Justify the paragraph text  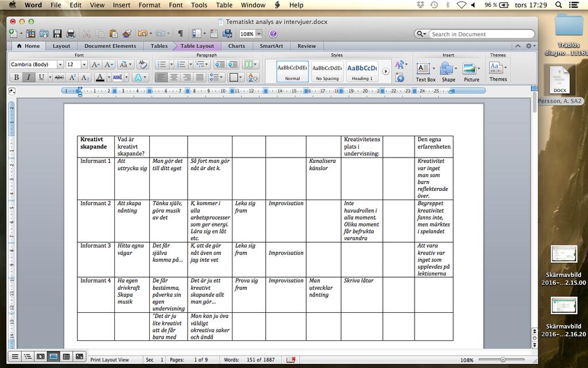(x=200, y=78)
